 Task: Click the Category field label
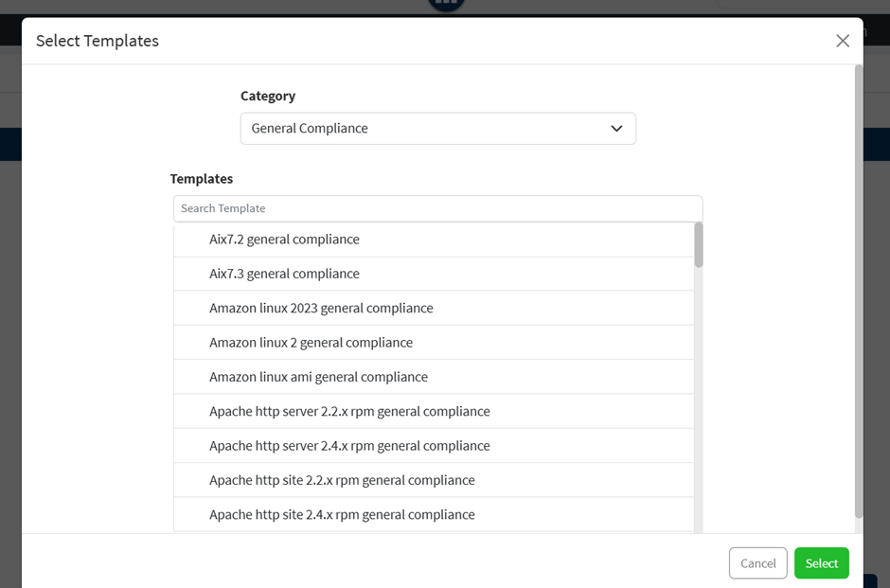(x=268, y=96)
